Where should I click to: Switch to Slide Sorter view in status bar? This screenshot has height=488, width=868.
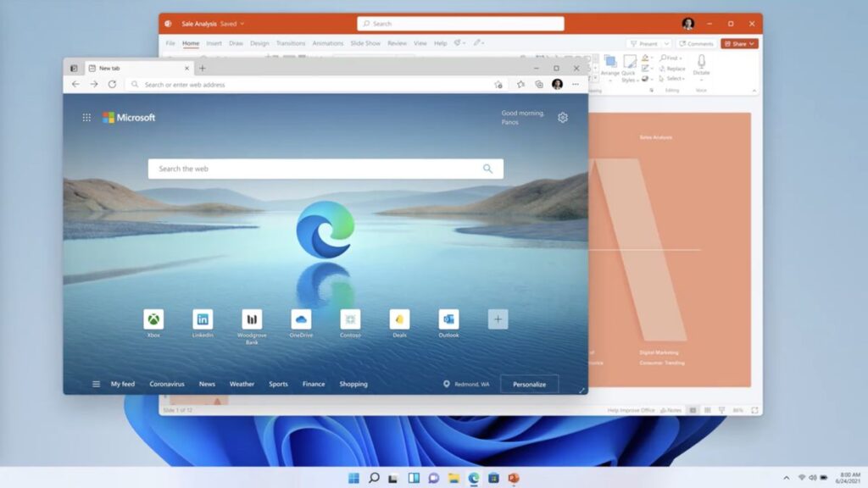point(709,409)
